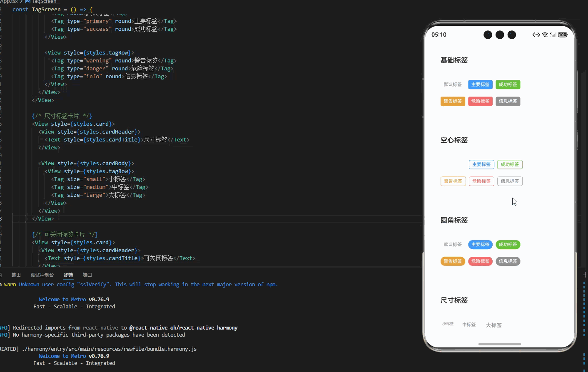The height and width of the screenshot is (372, 588).
Task: Click the code line Tag size="large"
Action: [x=98, y=195]
